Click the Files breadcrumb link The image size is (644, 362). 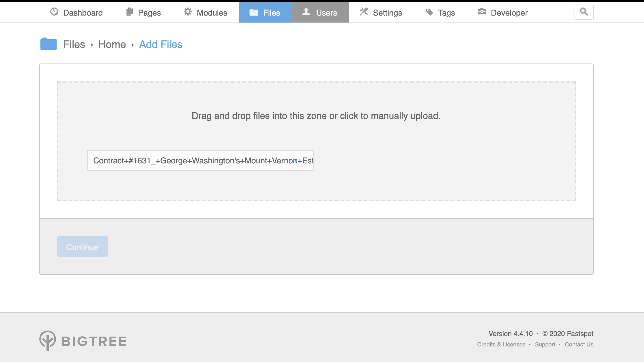(74, 44)
